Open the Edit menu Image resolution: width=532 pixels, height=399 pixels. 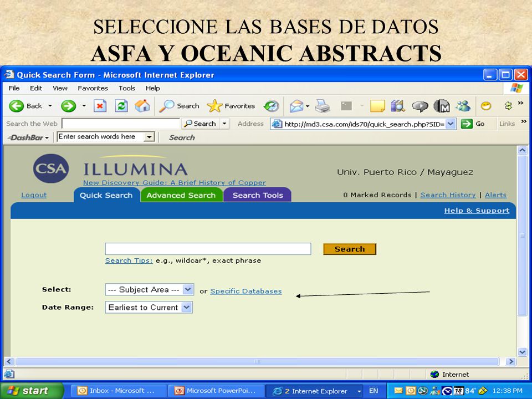click(x=36, y=88)
